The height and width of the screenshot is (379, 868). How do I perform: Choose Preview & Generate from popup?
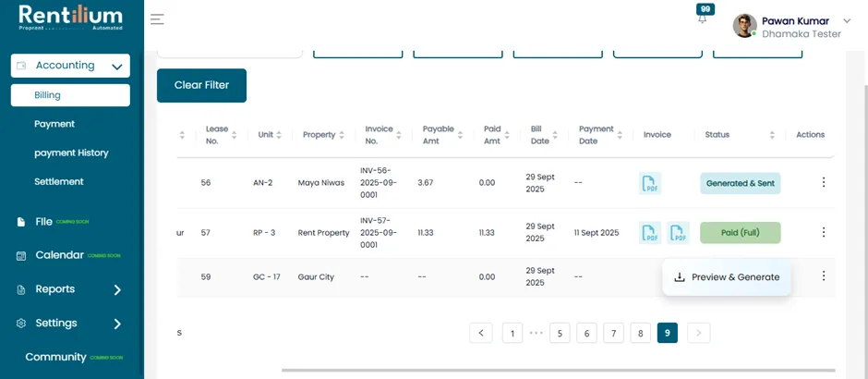[x=727, y=277]
